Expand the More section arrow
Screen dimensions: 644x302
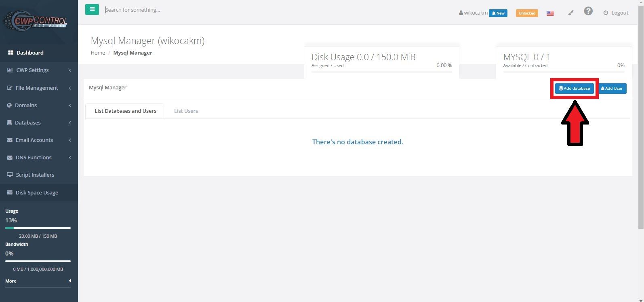(x=70, y=281)
